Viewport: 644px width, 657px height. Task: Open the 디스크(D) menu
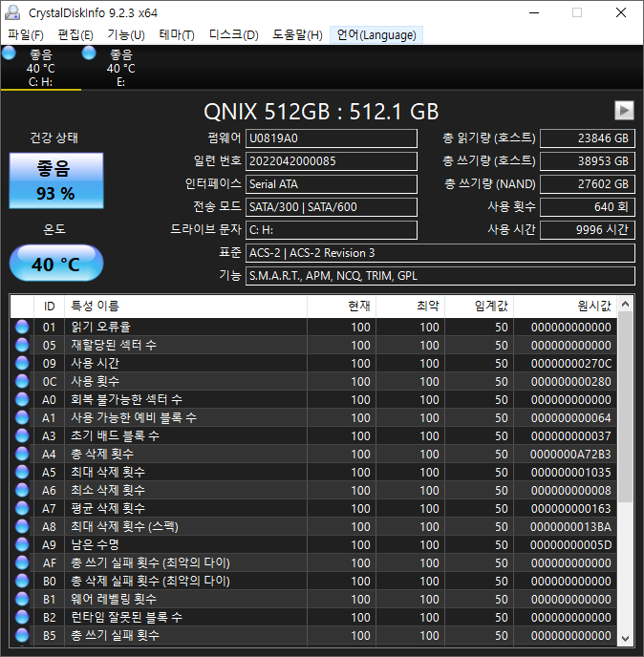coord(233,34)
